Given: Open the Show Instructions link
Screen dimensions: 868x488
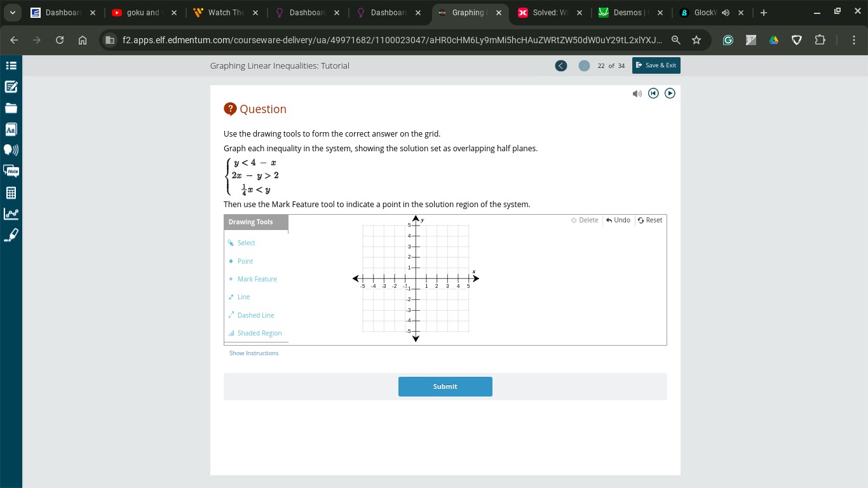Looking at the screenshot, I should point(254,353).
